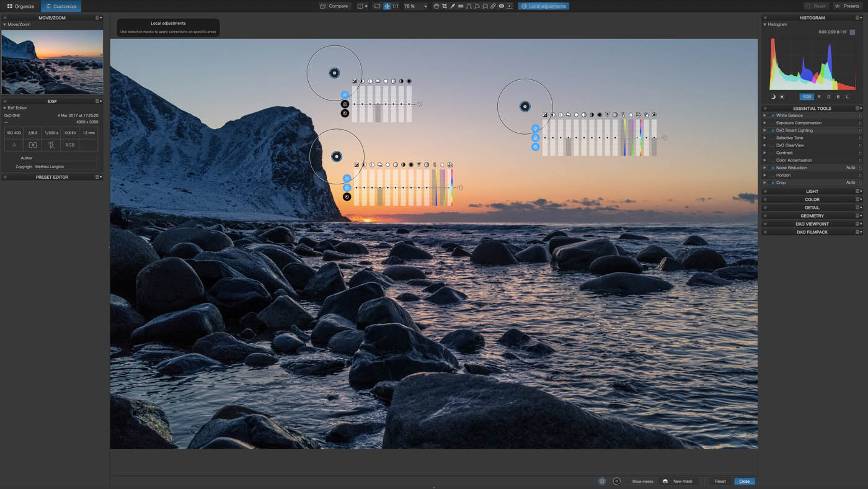The image size is (868, 489).
Task: Click the Move/Zoom preview thumbnail
Action: point(52,60)
